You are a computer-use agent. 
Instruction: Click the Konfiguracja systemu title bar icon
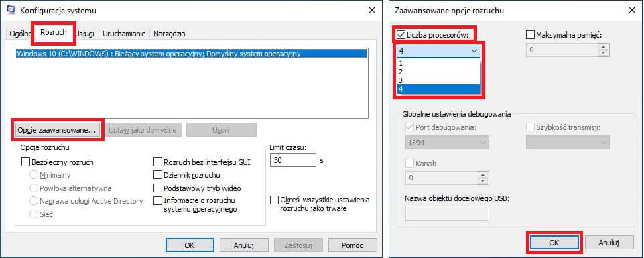tap(12, 10)
